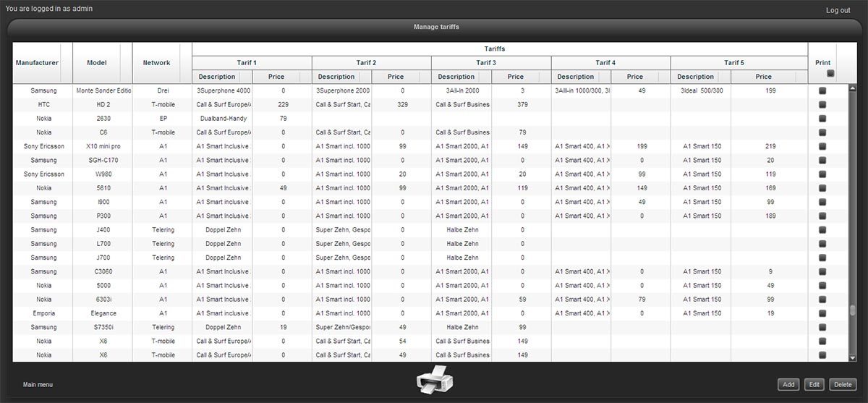Select the '3Superphone 4000' description cell
Image resolution: width=868 pixels, height=403 pixels.
[x=222, y=91]
